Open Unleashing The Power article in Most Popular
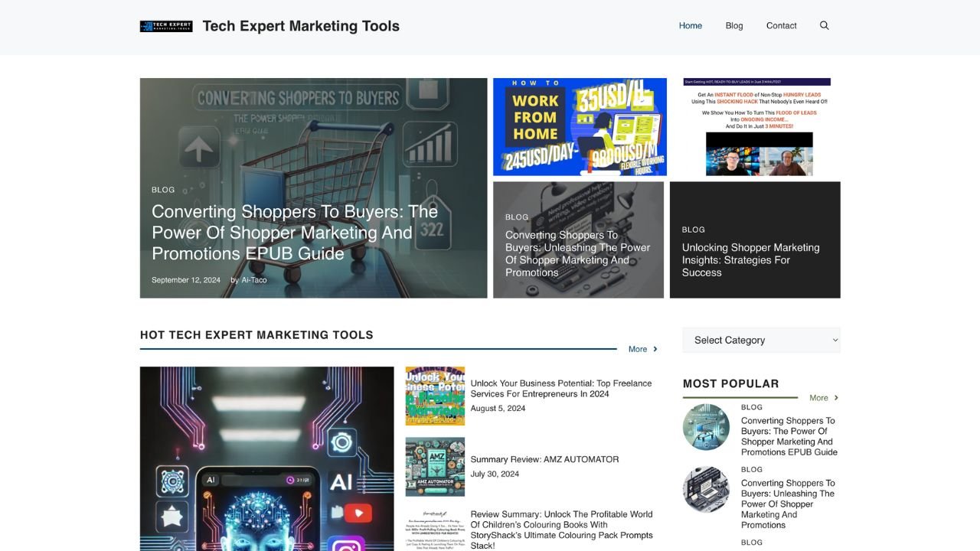The height and width of the screenshot is (551, 980). [x=789, y=504]
